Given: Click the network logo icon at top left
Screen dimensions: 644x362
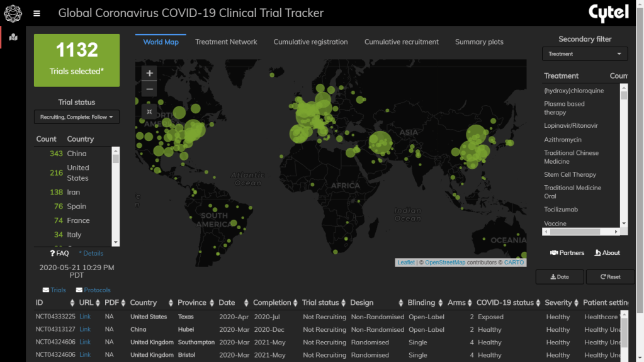Looking at the screenshot, I should [13, 13].
